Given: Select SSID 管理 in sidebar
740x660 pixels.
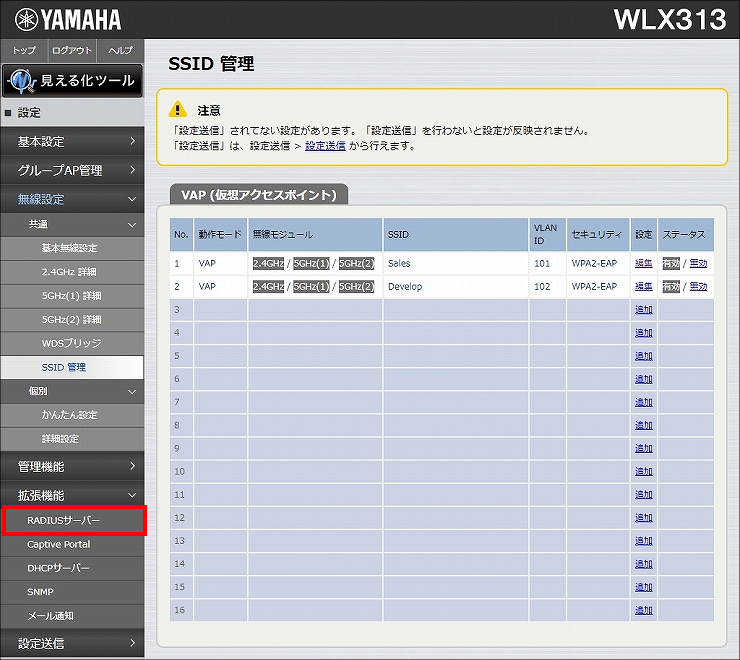Looking at the screenshot, I should [72, 367].
